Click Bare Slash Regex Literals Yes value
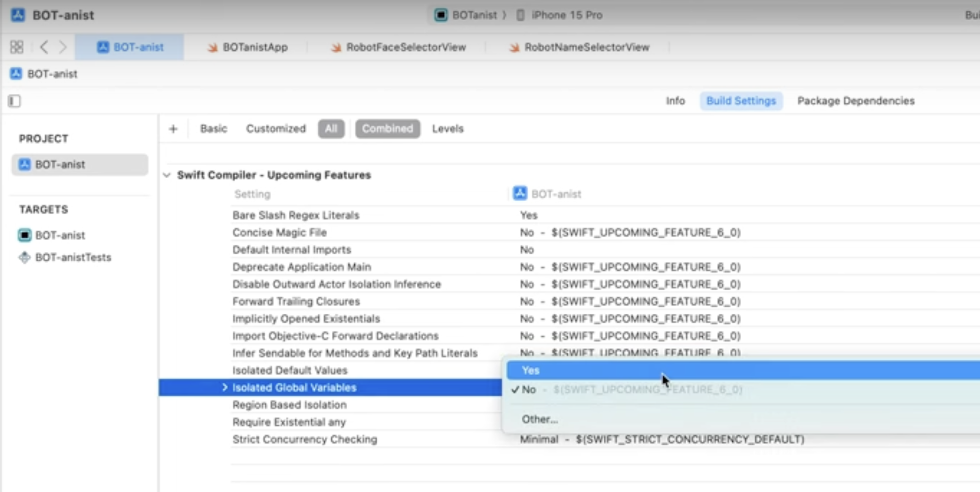Screen dimensions: 980x492 [x=529, y=215]
